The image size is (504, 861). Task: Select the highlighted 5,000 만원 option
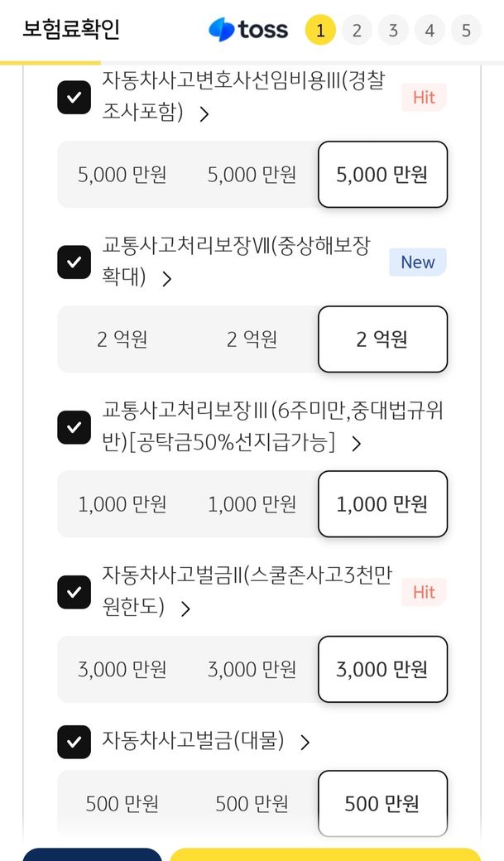point(382,175)
